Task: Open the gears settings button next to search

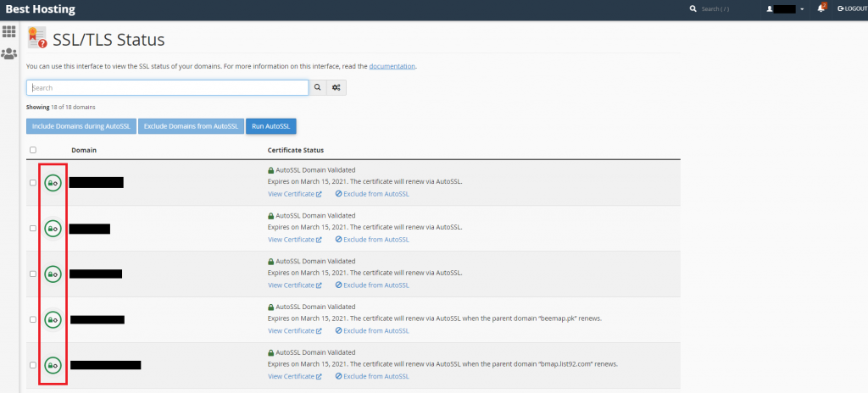Action: [x=336, y=87]
